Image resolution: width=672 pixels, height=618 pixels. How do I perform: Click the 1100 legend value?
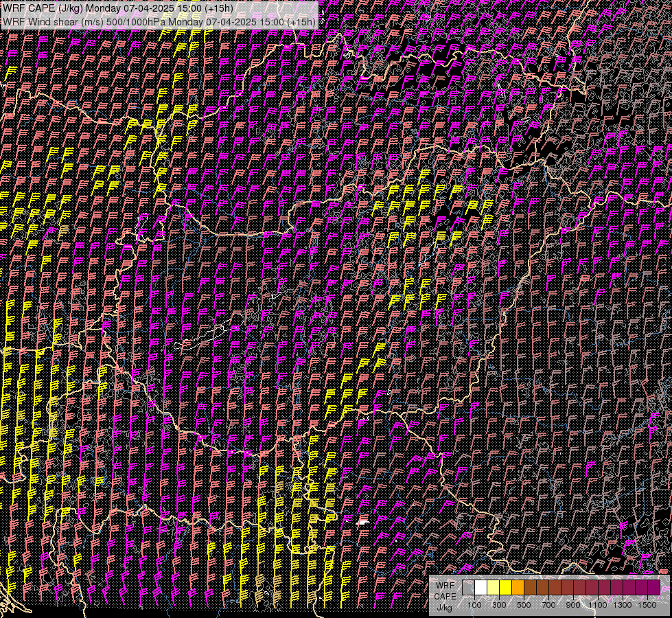pyautogui.click(x=597, y=605)
